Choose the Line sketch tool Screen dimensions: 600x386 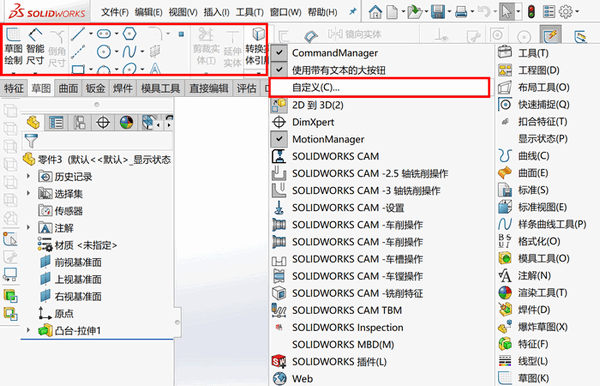[78, 34]
